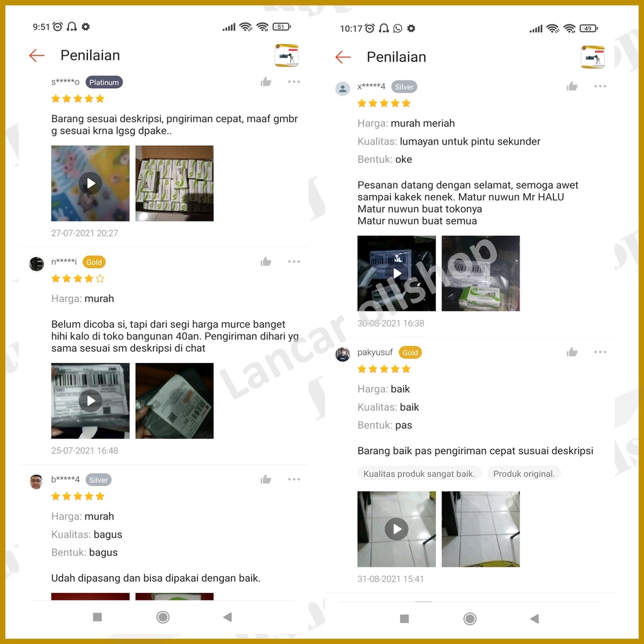Open pakyusuf user profile avatar
The width and height of the screenshot is (644, 644).
point(343,354)
